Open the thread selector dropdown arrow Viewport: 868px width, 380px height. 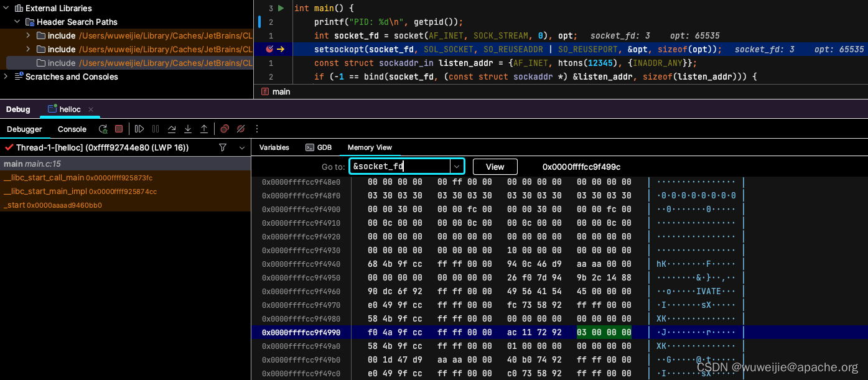pyautogui.click(x=242, y=147)
